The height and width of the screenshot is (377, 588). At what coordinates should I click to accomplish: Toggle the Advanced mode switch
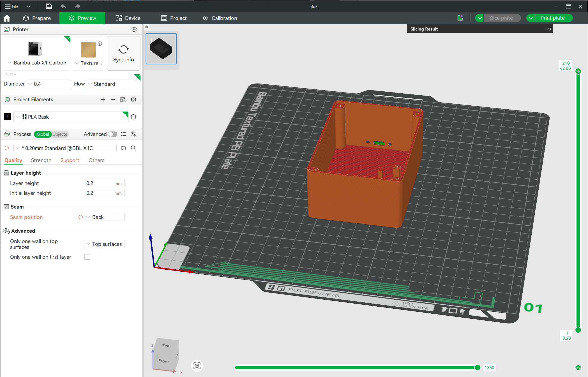[112, 134]
